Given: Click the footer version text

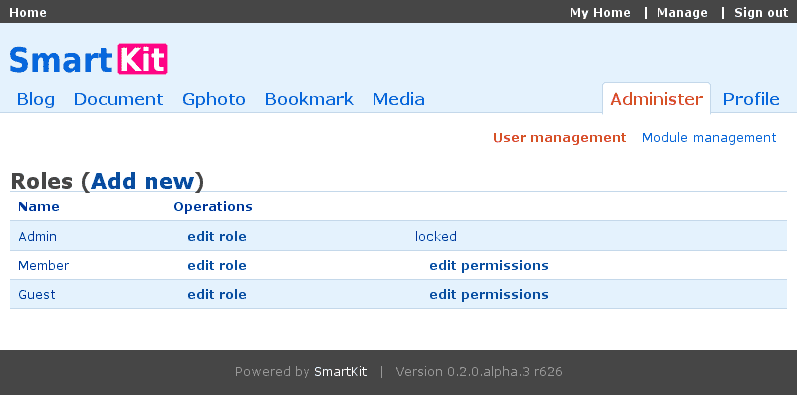Looking at the screenshot, I should tap(479, 372).
